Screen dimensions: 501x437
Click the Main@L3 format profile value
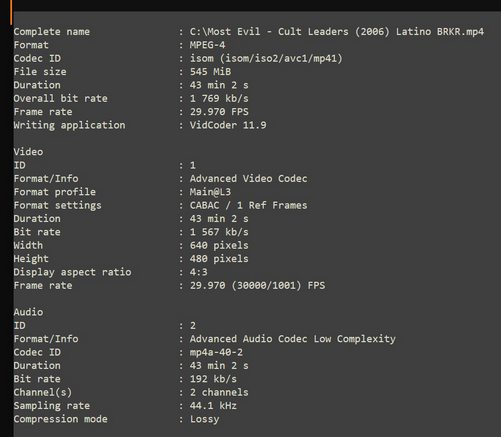(210, 192)
